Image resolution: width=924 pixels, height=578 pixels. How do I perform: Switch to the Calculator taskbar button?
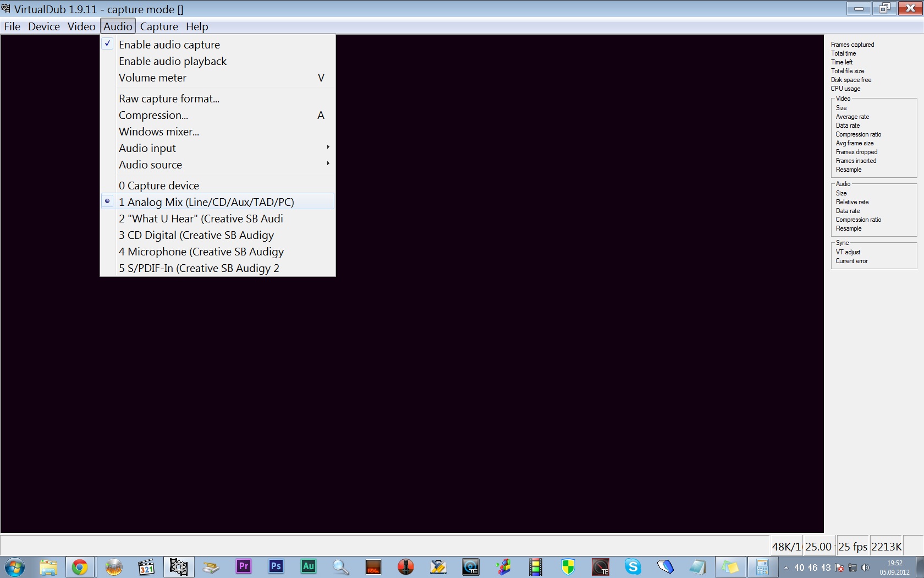click(x=763, y=567)
